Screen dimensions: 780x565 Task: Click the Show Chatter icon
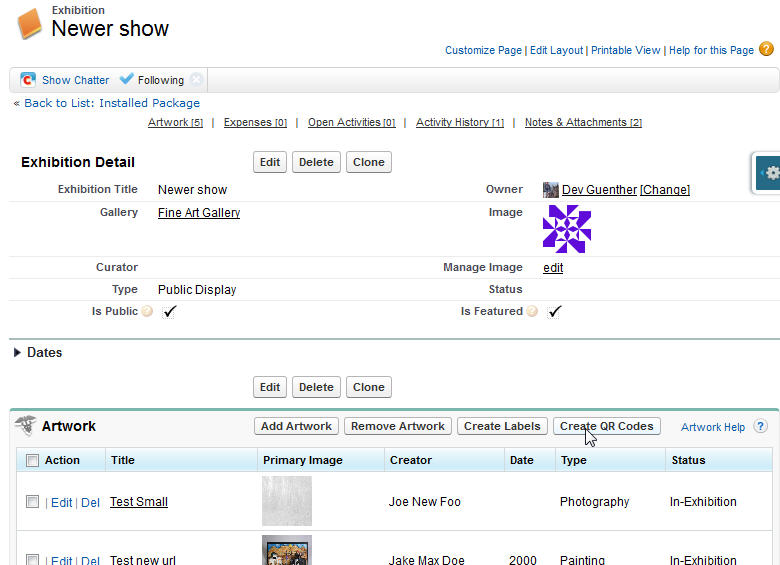click(x=28, y=80)
